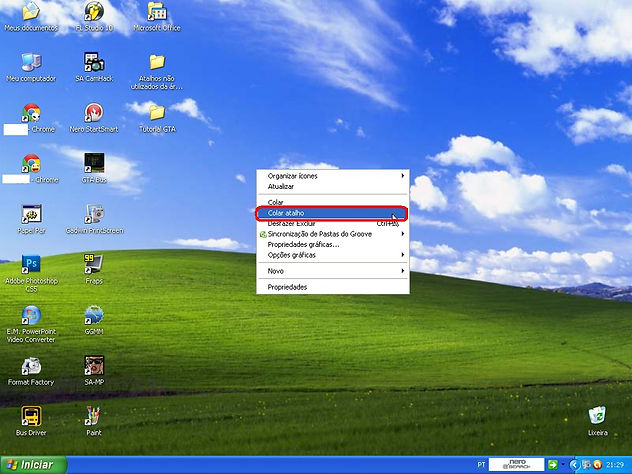The height and width of the screenshot is (474, 632).
Task: Expand the Opções gráficas submenu
Action: tap(333, 255)
